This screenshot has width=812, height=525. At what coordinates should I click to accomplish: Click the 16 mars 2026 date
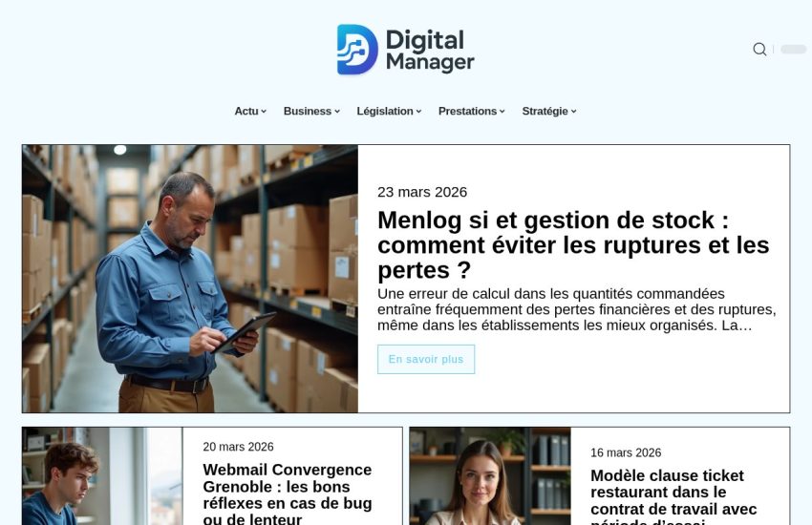tap(626, 452)
